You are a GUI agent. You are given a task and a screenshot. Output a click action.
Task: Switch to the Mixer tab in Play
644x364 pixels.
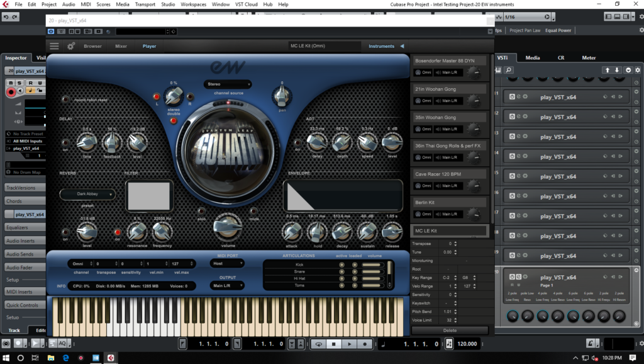pyautogui.click(x=121, y=46)
